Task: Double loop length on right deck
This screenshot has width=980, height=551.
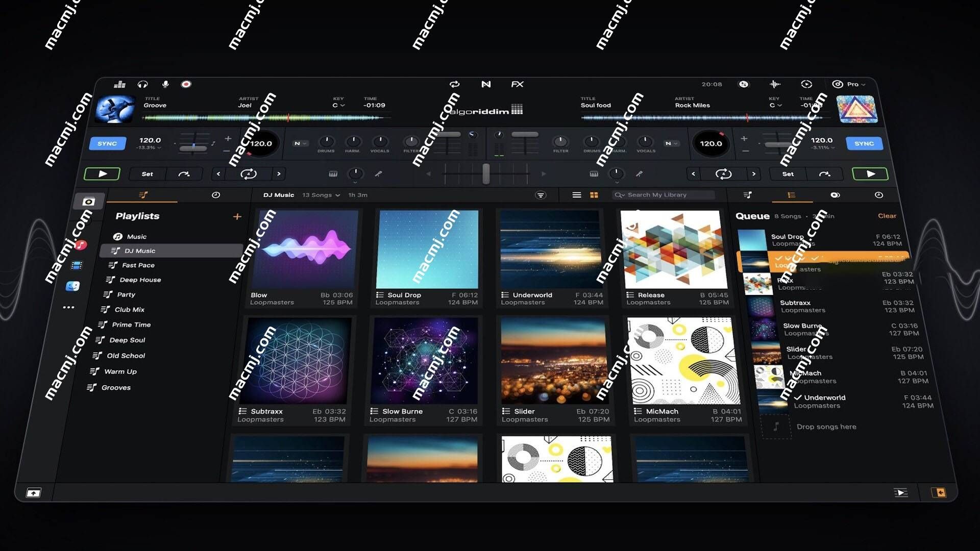Action: [754, 174]
